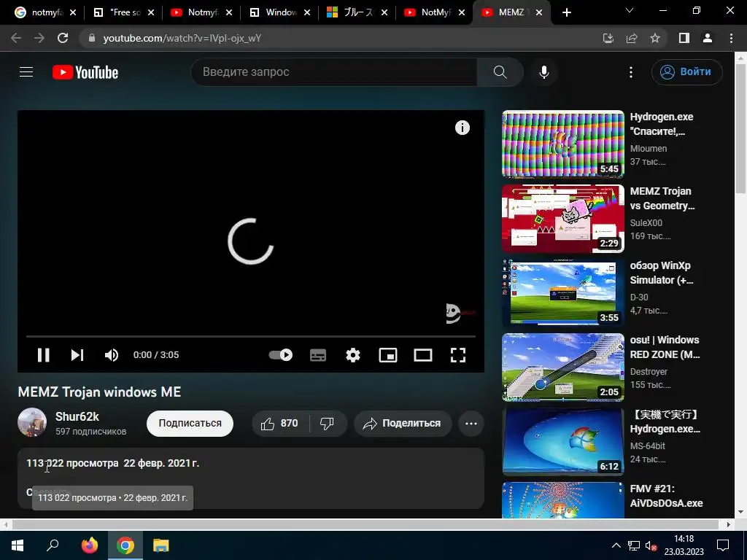
Task: Show video info card icon
Action: coord(462,128)
